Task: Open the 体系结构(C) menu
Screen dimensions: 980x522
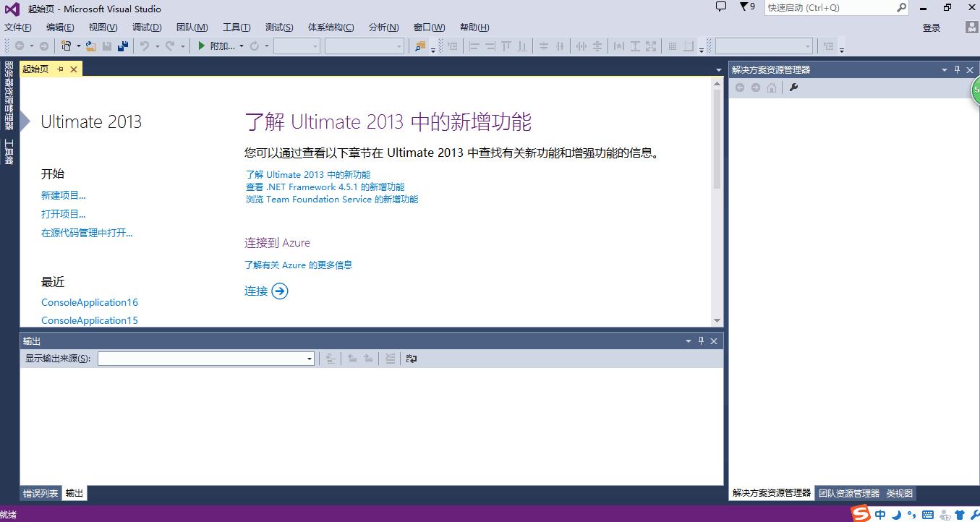Action: coord(331,27)
